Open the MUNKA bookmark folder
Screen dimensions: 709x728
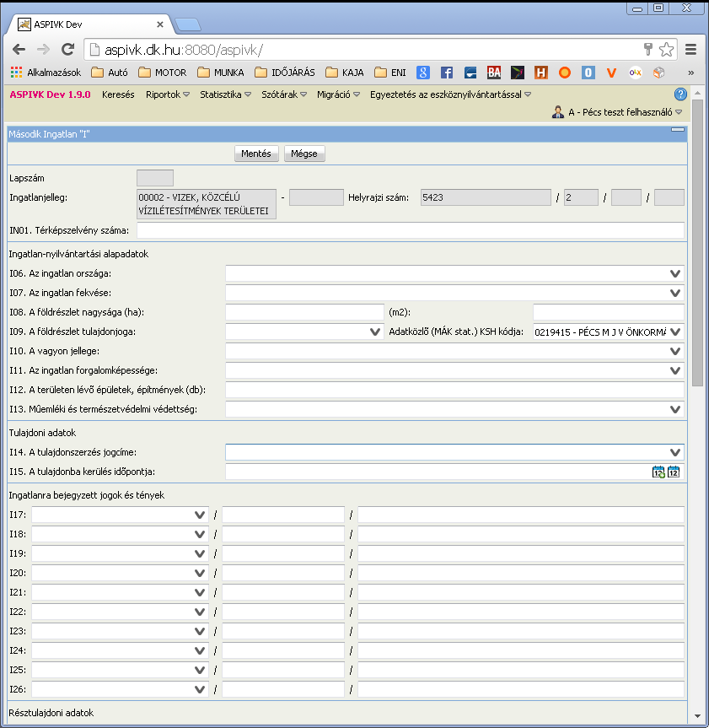220,73
